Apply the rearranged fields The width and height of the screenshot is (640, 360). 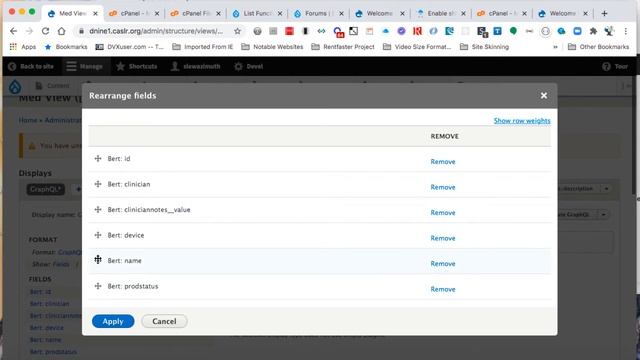(x=113, y=321)
